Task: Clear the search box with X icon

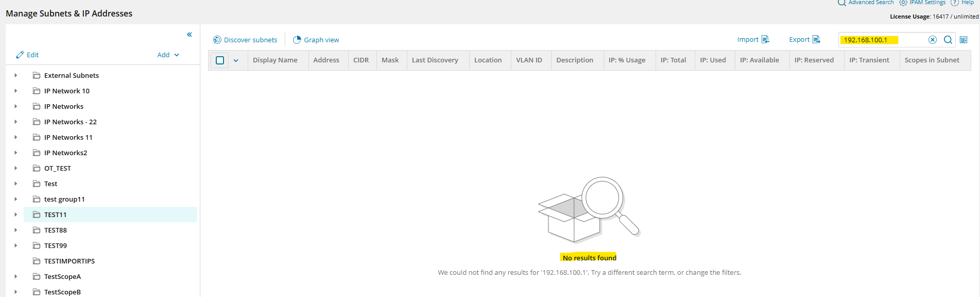Action: click(933, 40)
